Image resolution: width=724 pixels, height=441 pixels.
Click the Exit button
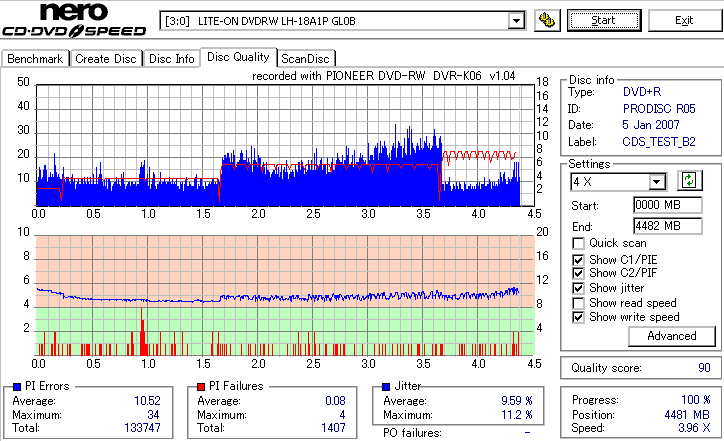(x=684, y=20)
